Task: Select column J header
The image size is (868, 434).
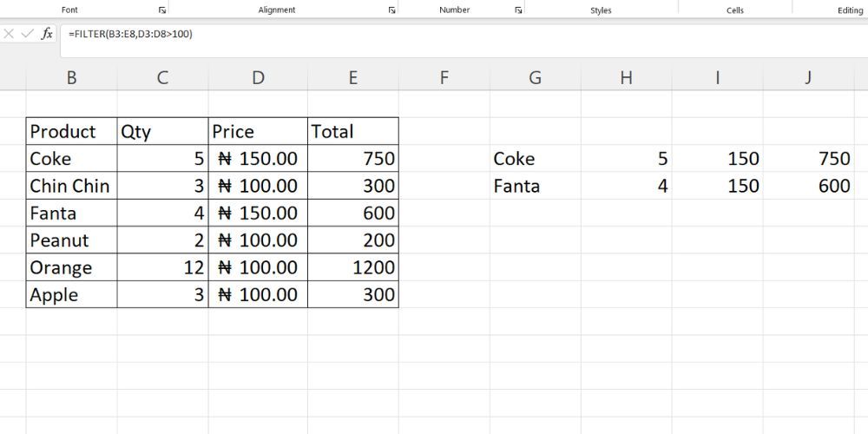Action: (x=808, y=78)
